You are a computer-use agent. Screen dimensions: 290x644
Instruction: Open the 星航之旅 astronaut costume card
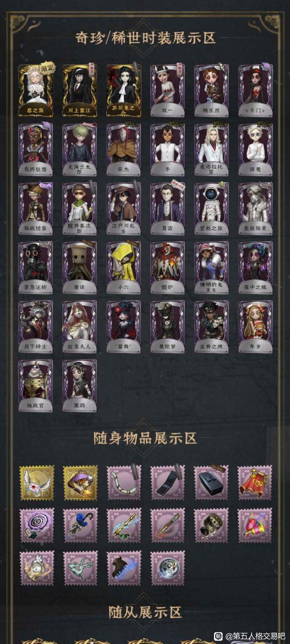pos(212,208)
